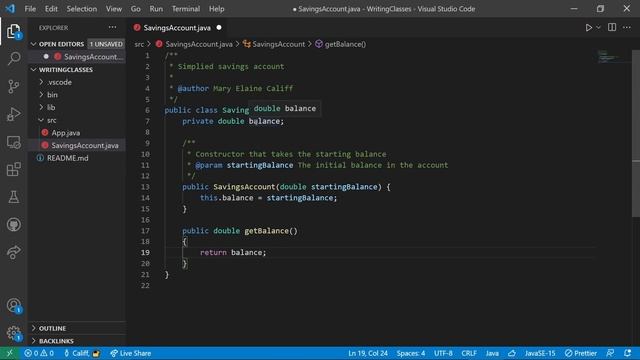Open the Help menu

point(217,9)
